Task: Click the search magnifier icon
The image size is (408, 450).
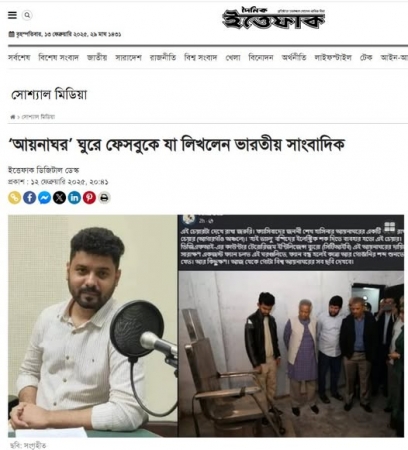Action: (x=27, y=15)
